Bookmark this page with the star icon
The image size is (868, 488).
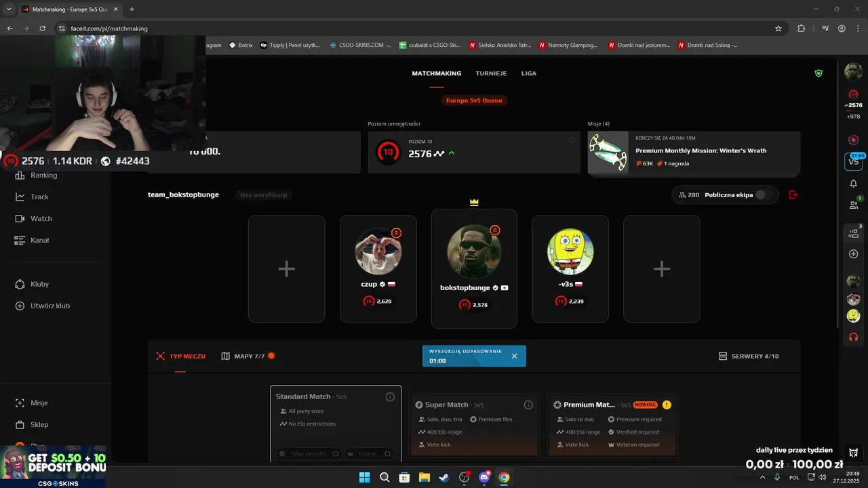[x=778, y=28]
